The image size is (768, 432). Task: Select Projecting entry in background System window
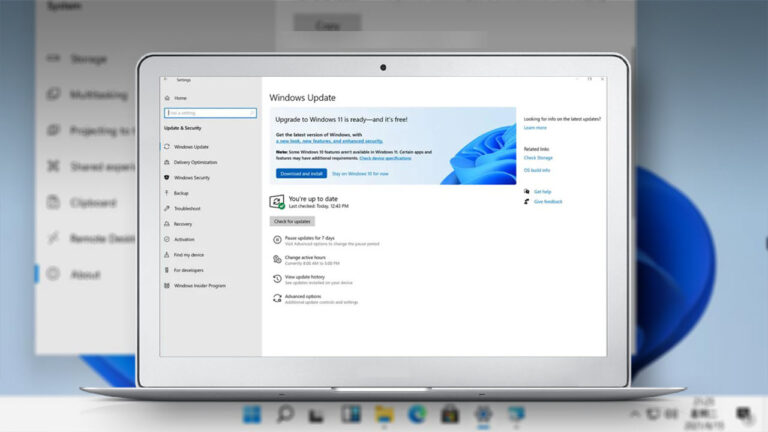(90, 131)
